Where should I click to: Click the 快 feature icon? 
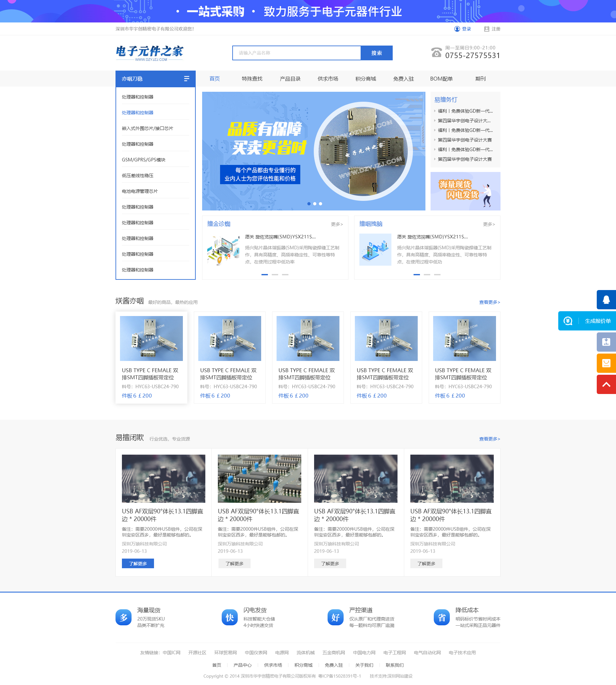(230, 617)
